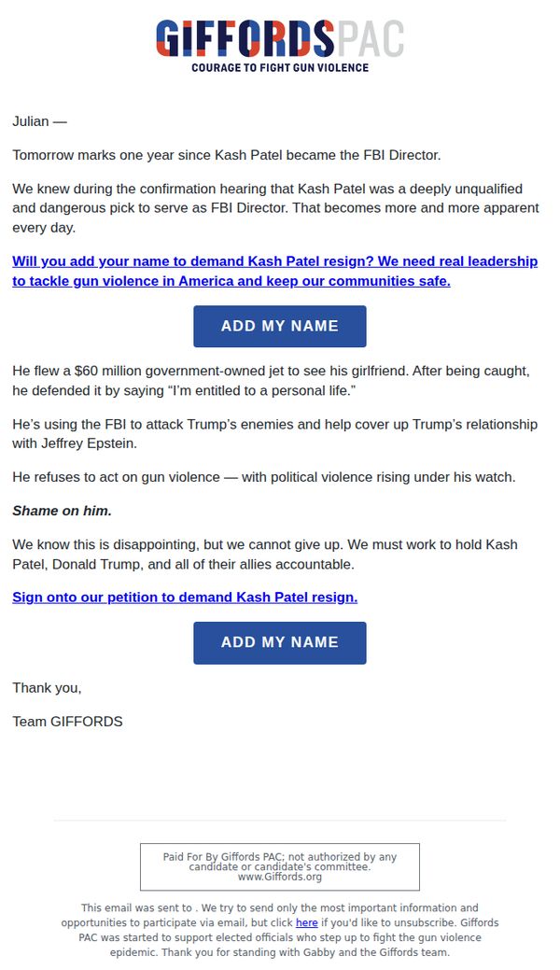Click the 'Paid For By Giffords PAC' box
The width and height of the screenshot is (560, 970).
point(280,866)
